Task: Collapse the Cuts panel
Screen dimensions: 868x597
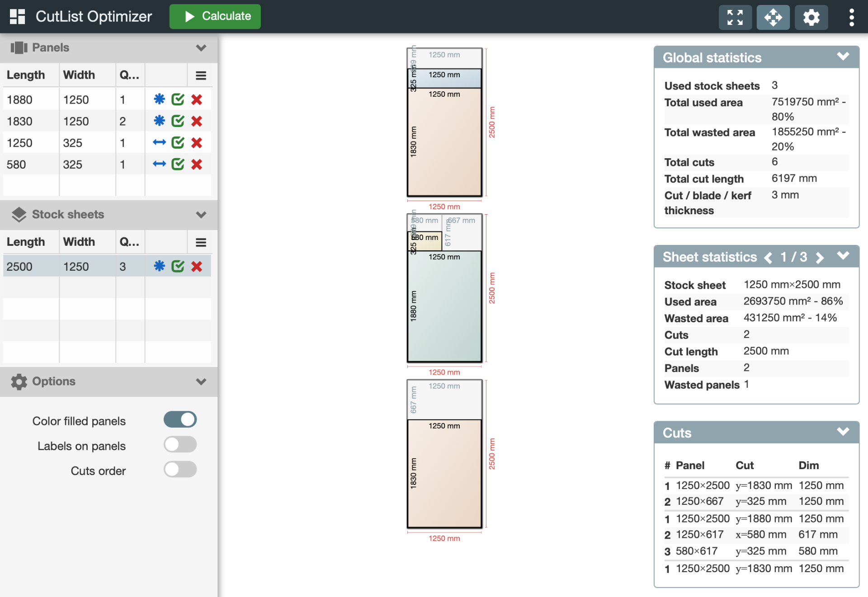Action: pos(843,432)
